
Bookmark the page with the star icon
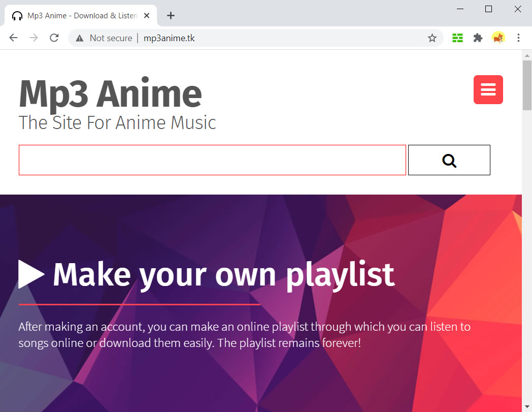[x=432, y=38]
